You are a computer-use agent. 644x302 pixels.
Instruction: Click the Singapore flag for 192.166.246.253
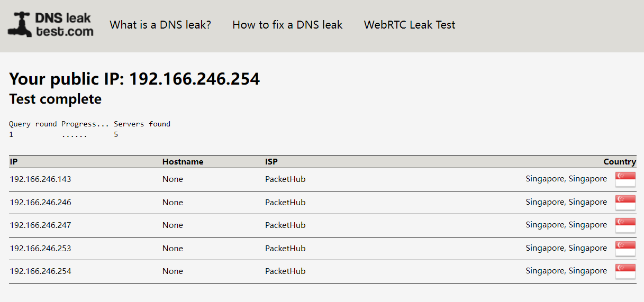625,249
